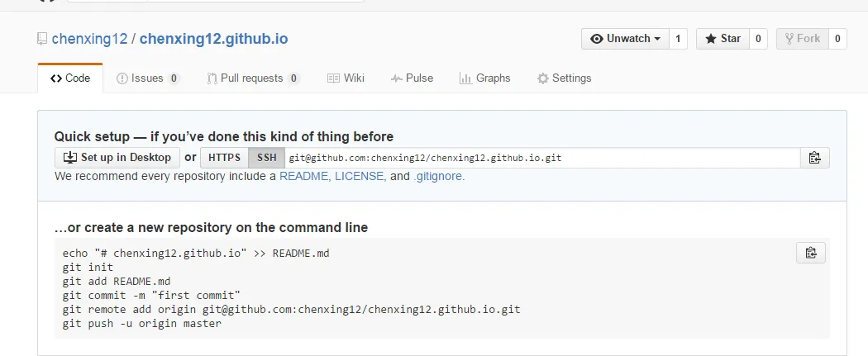Open repository Settings tab
The width and height of the screenshot is (868, 356).
[x=564, y=78]
